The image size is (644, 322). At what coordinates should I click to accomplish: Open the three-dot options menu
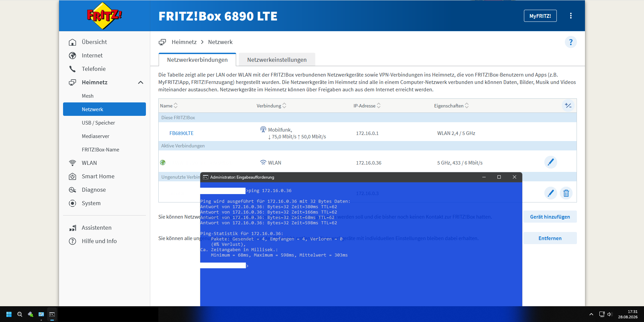pyautogui.click(x=571, y=16)
